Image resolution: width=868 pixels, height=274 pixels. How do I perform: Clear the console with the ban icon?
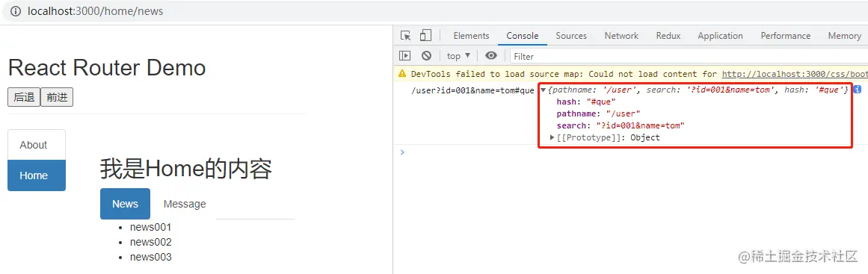426,56
